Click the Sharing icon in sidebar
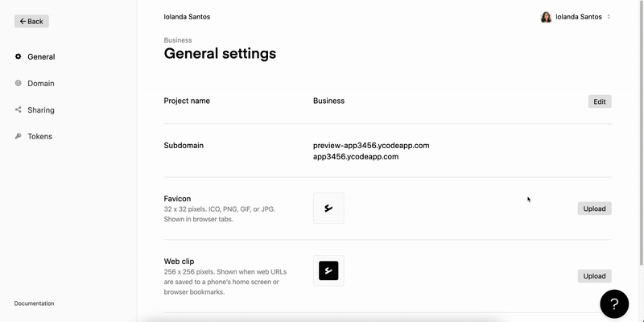The width and height of the screenshot is (644, 322). 18,109
